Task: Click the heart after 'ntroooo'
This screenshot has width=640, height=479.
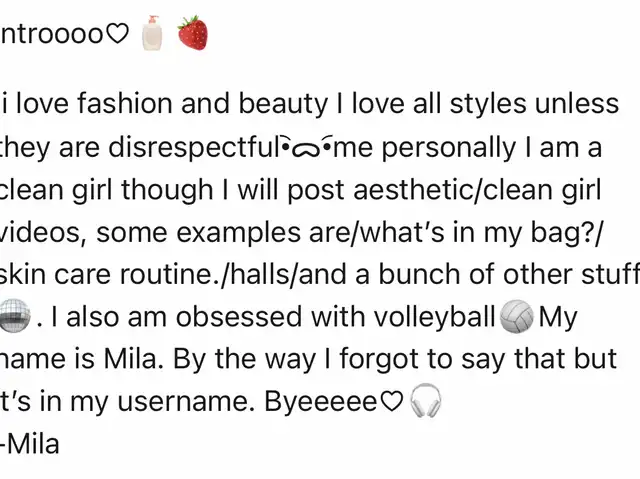Action: [117, 34]
